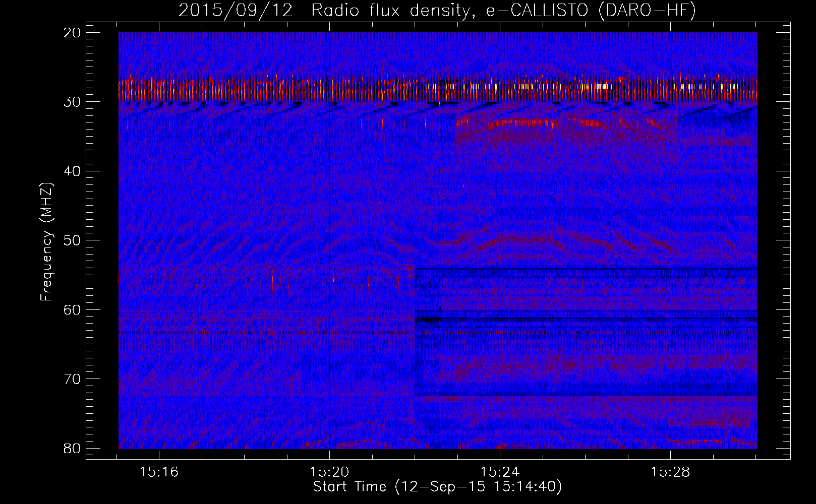Image resolution: width=816 pixels, height=504 pixels.
Task: Click the dark horizontal band near 61 MHz
Action: [585, 319]
